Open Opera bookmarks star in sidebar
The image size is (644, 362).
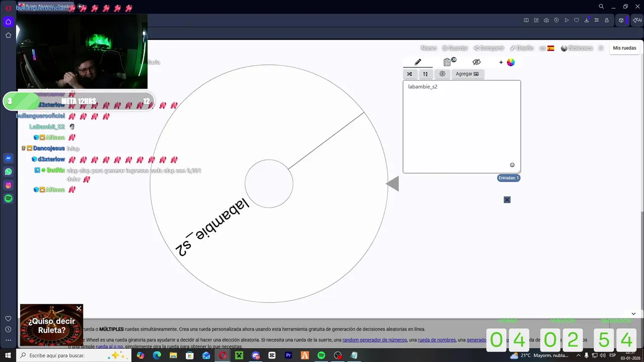coord(8,35)
